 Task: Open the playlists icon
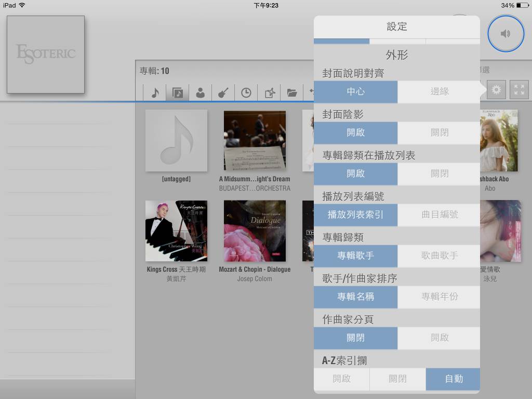pos(269,92)
